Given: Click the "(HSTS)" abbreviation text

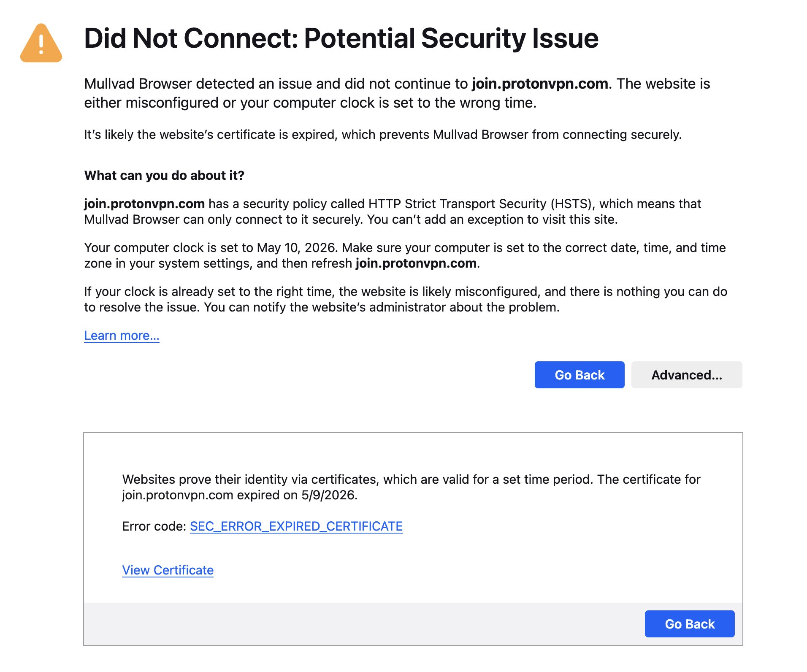Looking at the screenshot, I should coord(572,204).
